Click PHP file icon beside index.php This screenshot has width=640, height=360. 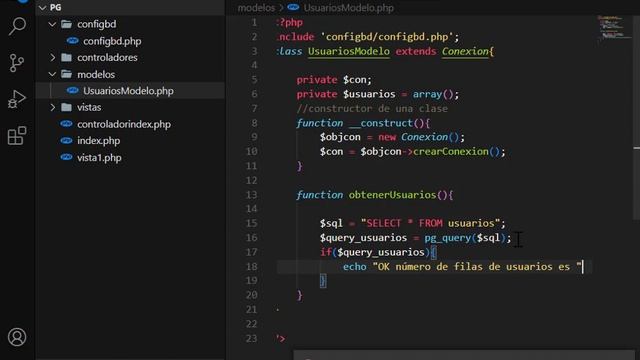click(x=66, y=140)
